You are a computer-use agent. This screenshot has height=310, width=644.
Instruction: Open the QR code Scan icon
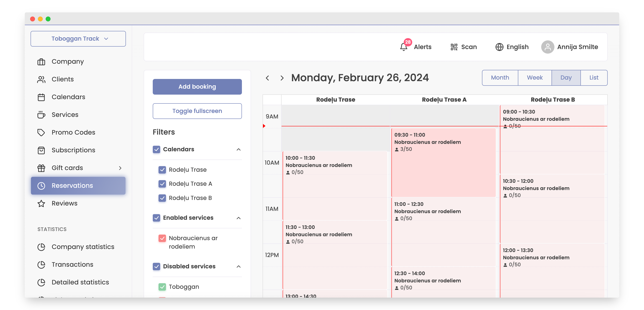tap(454, 47)
